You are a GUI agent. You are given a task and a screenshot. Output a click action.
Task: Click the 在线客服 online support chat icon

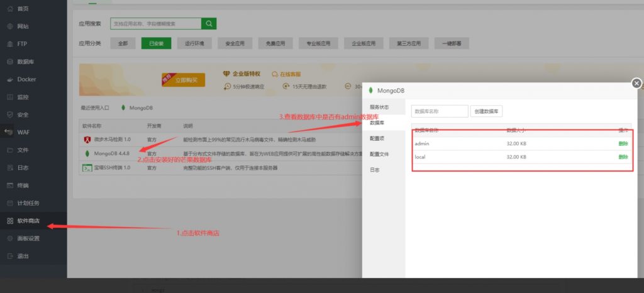(275, 74)
